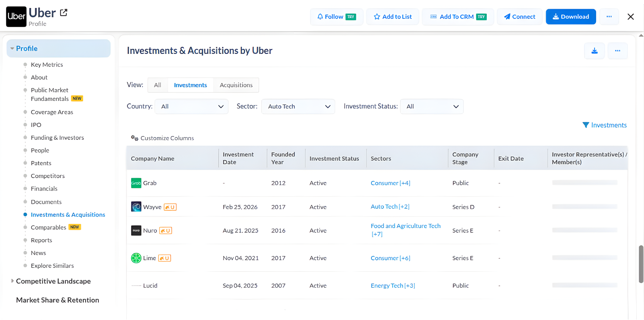The height and width of the screenshot is (320, 644).
Task: Open Consumer [+6] sector link for Lime
Action: [391, 258]
